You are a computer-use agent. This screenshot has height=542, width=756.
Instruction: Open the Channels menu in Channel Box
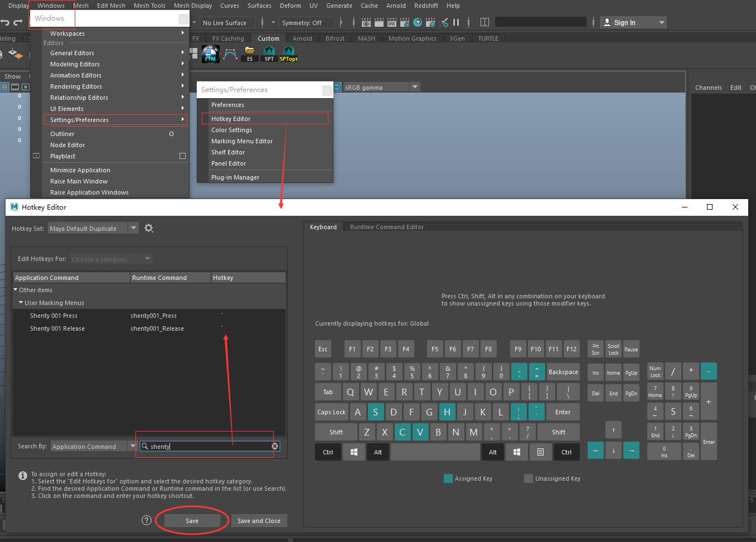pyautogui.click(x=709, y=88)
